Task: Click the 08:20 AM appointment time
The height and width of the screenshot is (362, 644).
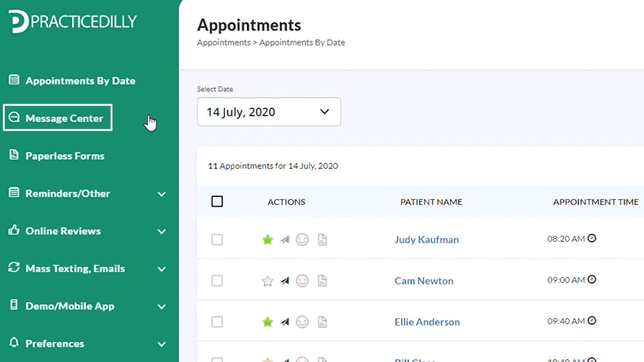Action: pyautogui.click(x=566, y=239)
